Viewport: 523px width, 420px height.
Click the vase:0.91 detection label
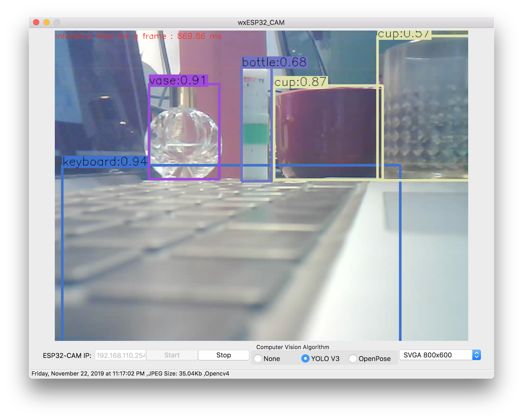click(x=178, y=81)
